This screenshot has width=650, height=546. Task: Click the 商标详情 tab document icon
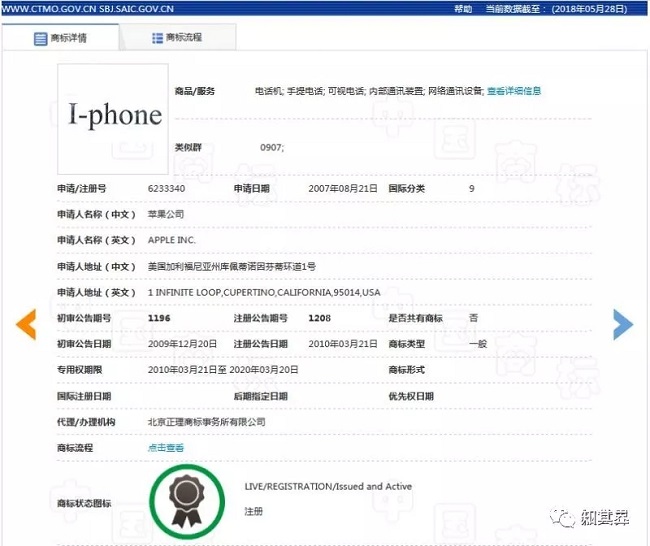point(40,39)
